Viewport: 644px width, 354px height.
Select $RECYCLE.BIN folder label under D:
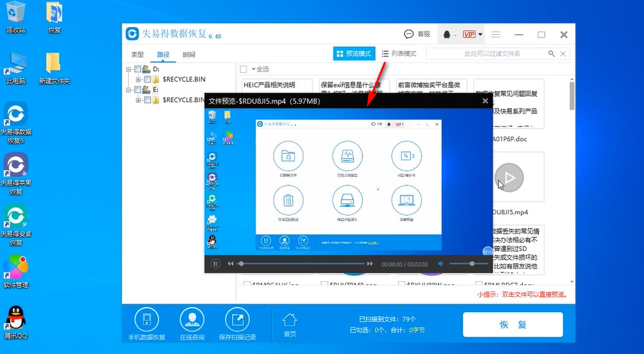[x=184, y=79]
